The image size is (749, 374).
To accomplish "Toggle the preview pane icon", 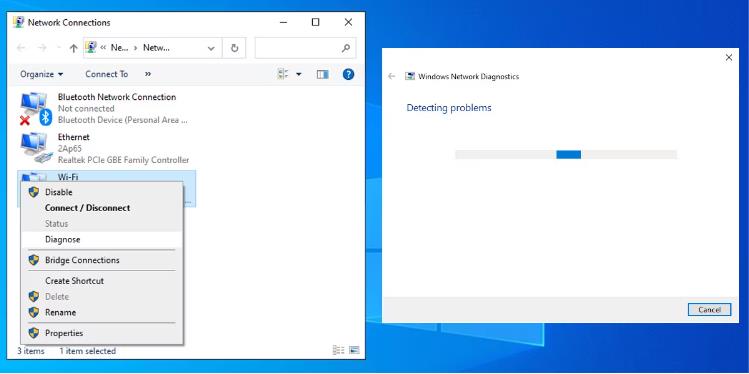I will point(323,74).
